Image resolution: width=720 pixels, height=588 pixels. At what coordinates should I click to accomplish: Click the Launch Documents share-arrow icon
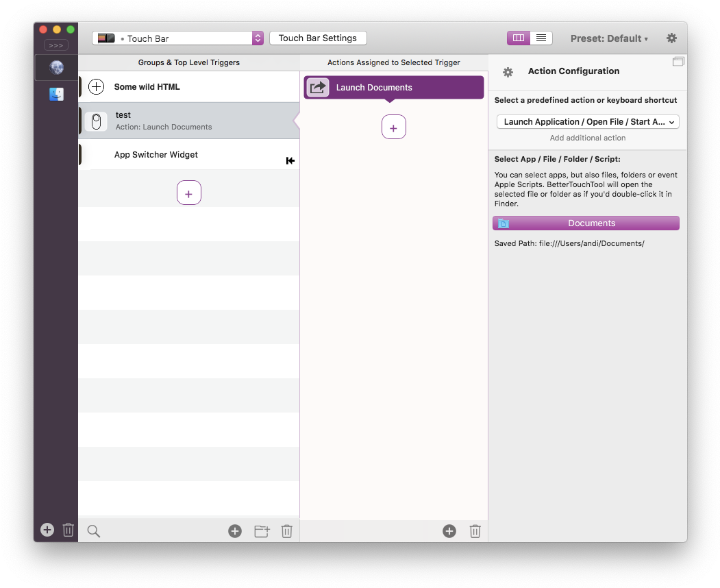point(318,87)
